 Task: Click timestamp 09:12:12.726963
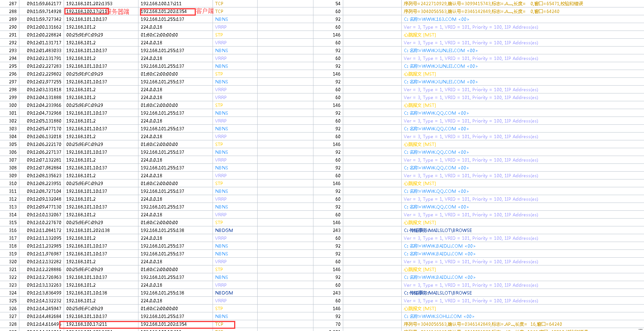point(44,277)
